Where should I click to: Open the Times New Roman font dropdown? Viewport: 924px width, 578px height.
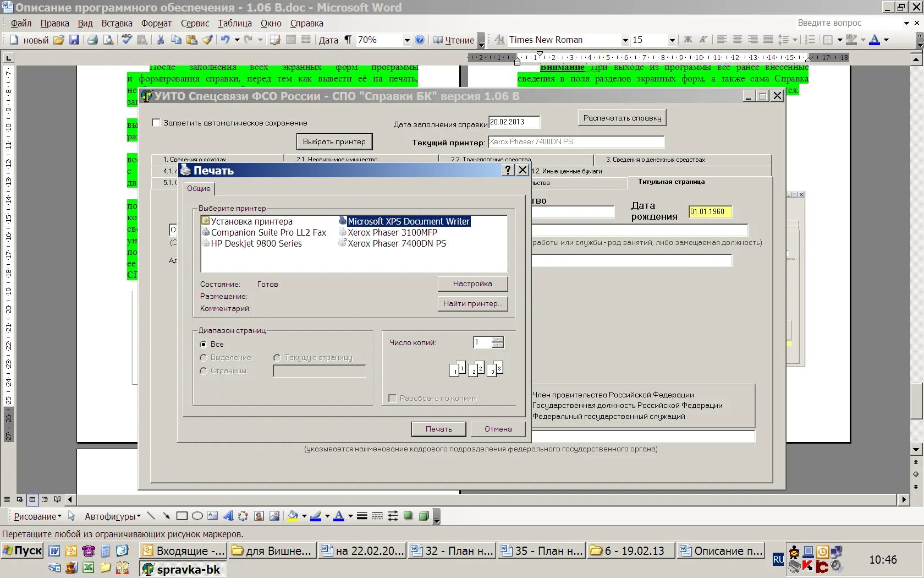pos(625,40)
